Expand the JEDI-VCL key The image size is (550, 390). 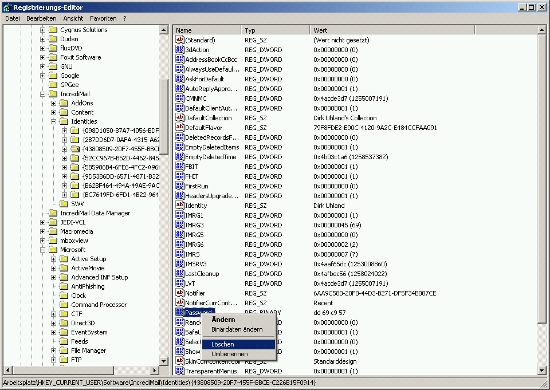[42, 222]
